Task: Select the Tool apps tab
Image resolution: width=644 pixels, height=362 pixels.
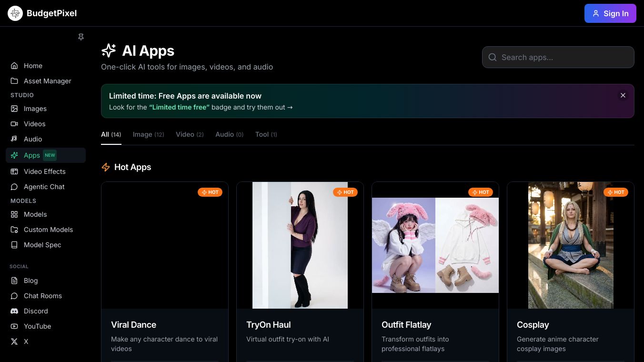Action: [266, 134]
